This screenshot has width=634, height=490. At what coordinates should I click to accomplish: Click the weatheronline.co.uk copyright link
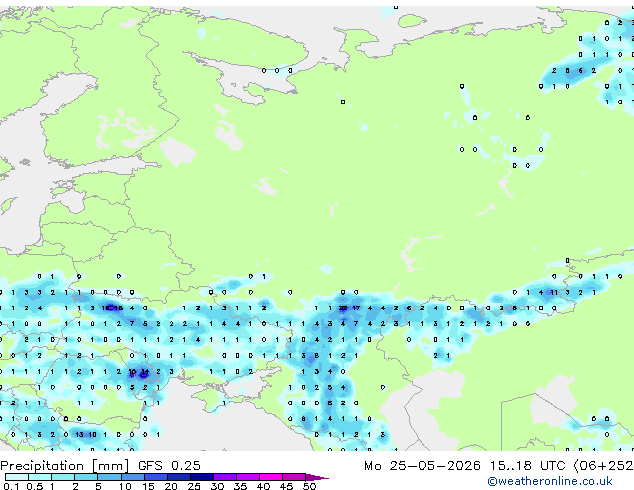(550, 481)
